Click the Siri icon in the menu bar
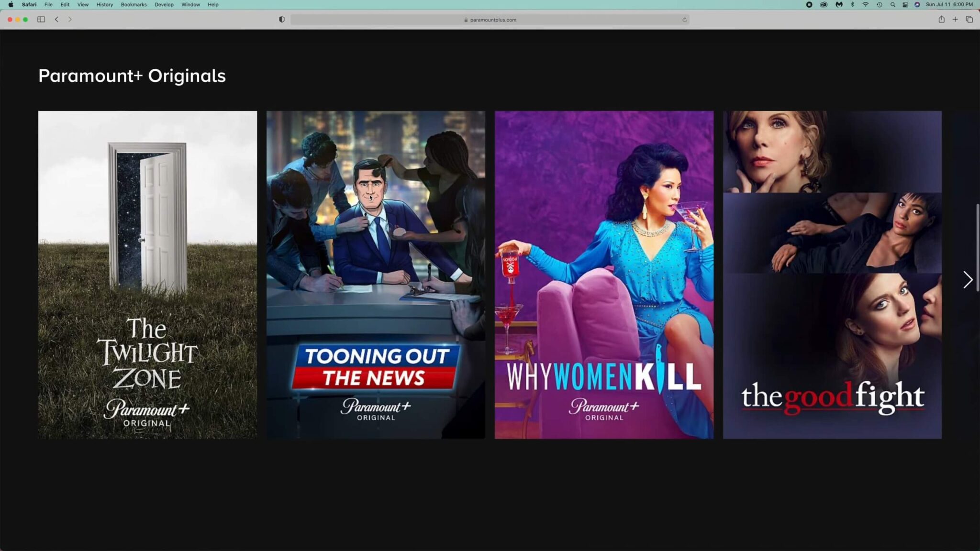The image size is (980, 551). click(917, 4)
